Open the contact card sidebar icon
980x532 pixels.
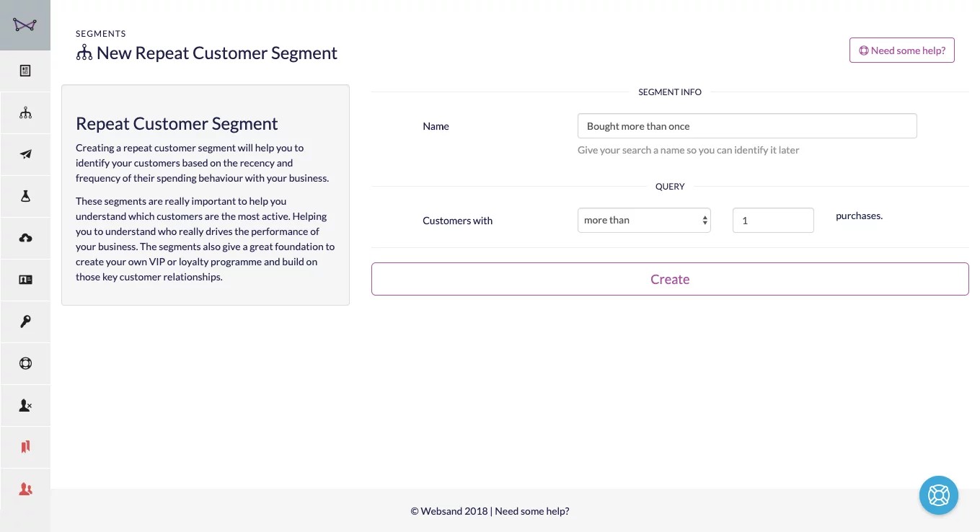pyautogui.click(x=25, y=280)
